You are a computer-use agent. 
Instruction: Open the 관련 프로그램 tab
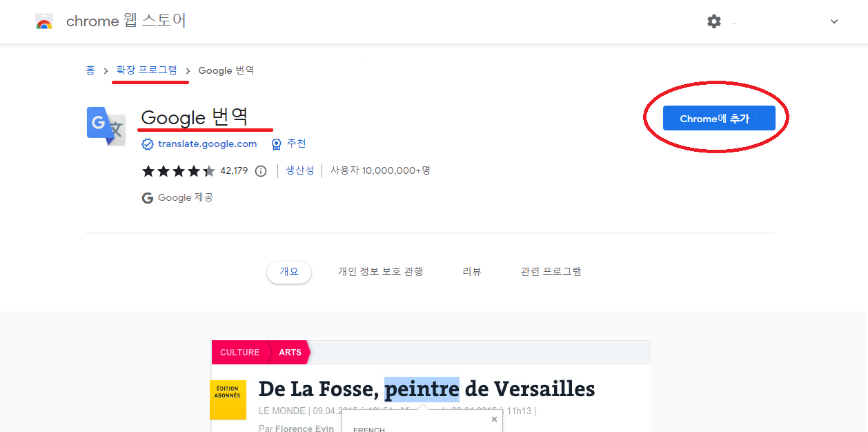(x=551, y=272)
